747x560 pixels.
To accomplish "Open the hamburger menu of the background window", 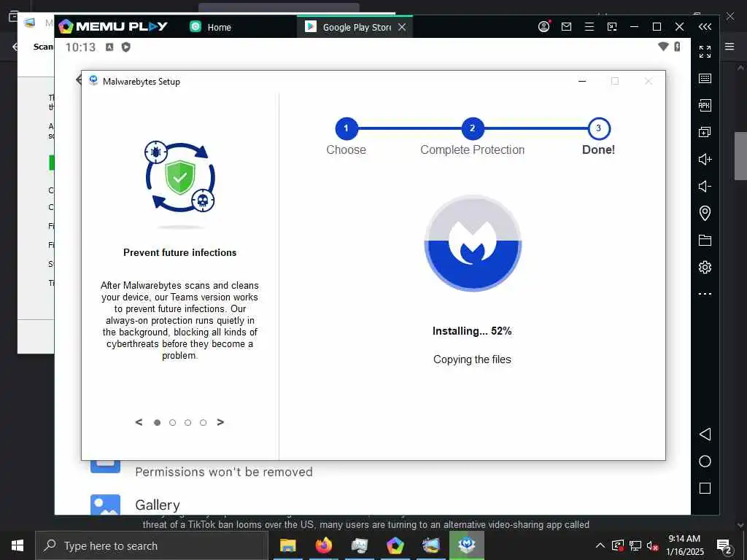I will coord(729,46).
